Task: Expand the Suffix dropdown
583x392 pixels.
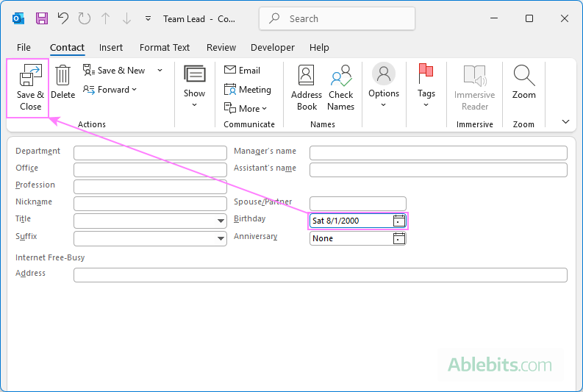Action: pos(221,238)
